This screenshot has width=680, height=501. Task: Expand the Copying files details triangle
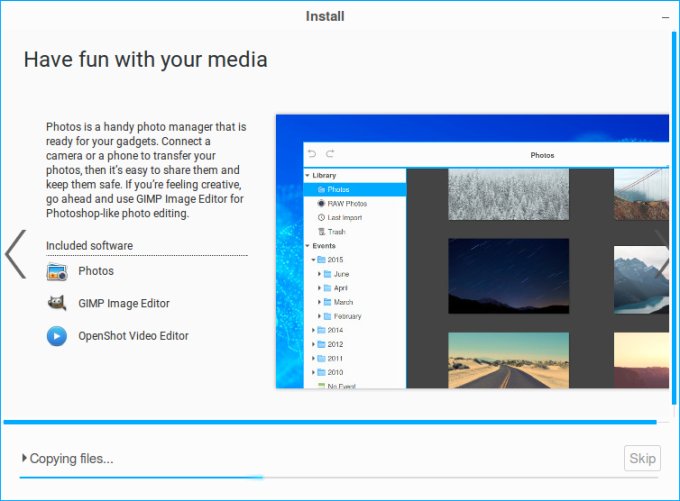[x=24, y=459]
